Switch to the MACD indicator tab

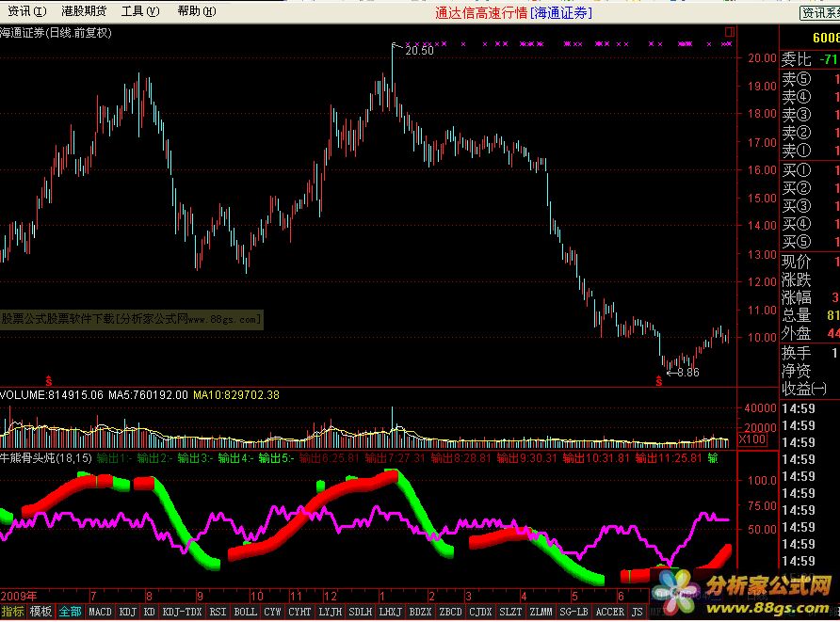(x=100, y=612)
